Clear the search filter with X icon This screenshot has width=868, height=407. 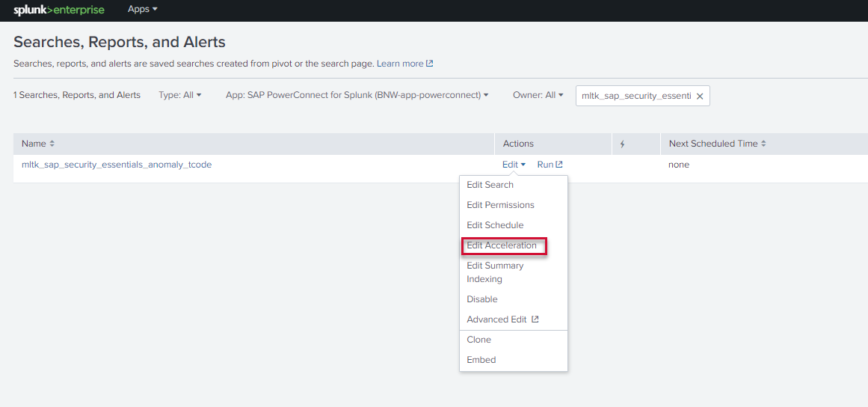point(700,96)
